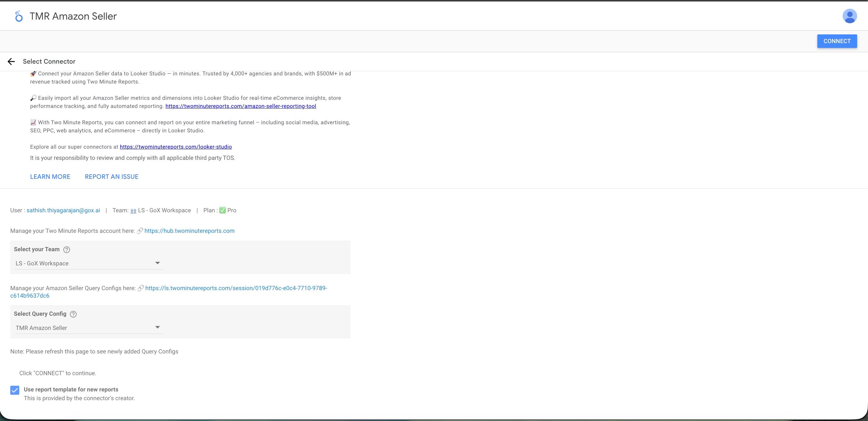Click the link icon beside hub.twominutereports.com
Screen dimensions: 868x421
[140, 231]
